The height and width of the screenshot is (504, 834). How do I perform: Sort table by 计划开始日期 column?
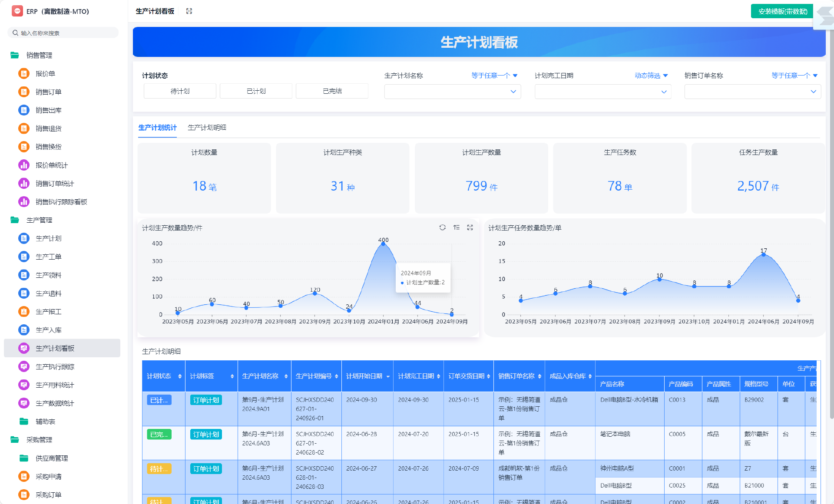click(388, 376)
